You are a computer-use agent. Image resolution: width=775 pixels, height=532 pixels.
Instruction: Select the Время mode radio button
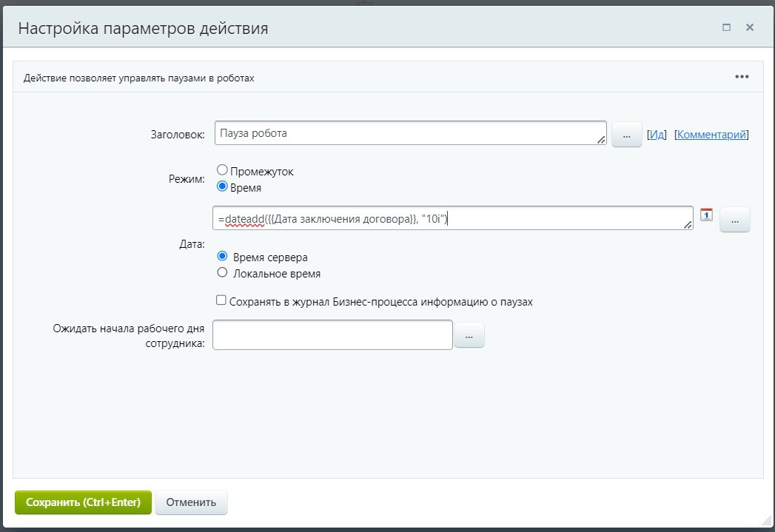click(222, 187)
